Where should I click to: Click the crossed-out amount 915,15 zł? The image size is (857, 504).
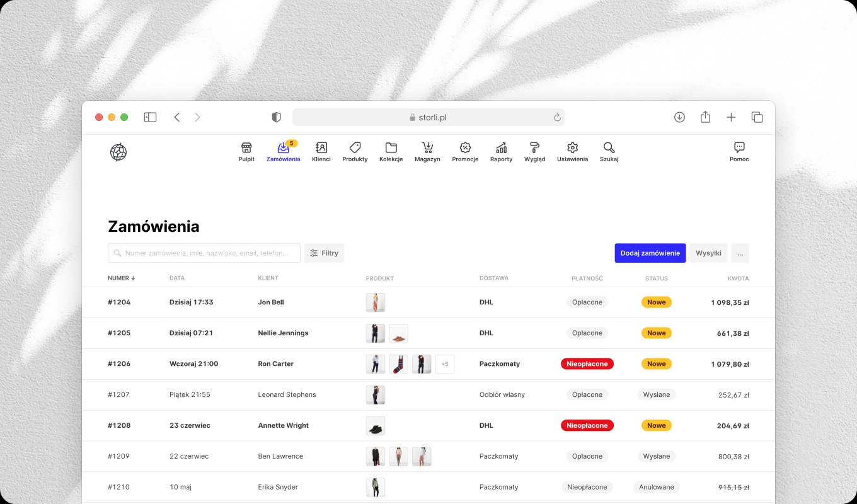733,488
